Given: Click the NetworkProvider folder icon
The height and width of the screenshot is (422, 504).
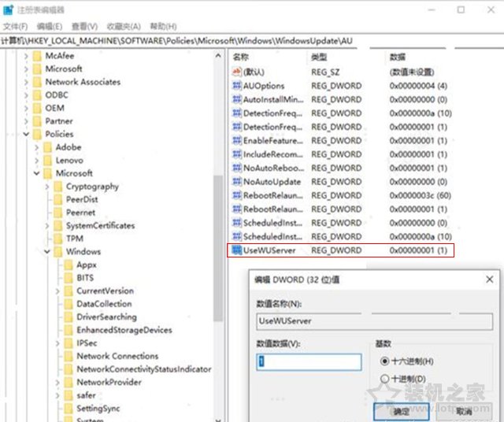Looking at the screenshot, I should pyautogui.click(x=69, y=383).
